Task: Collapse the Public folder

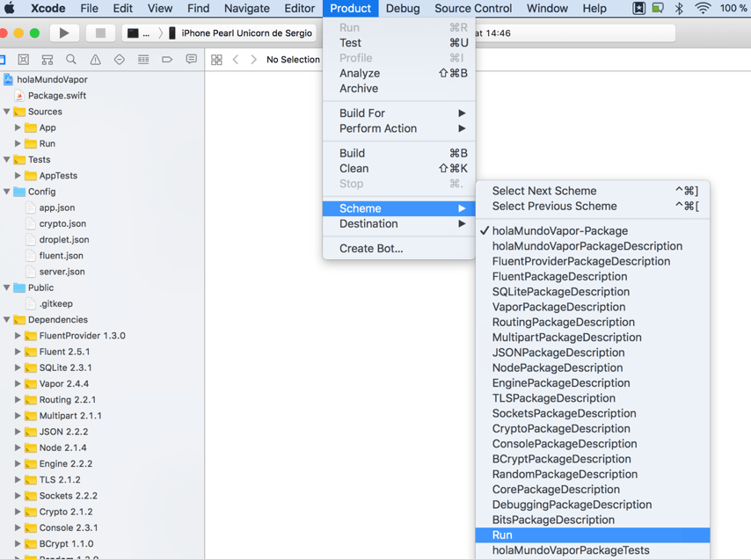Action: pos(7,287)
